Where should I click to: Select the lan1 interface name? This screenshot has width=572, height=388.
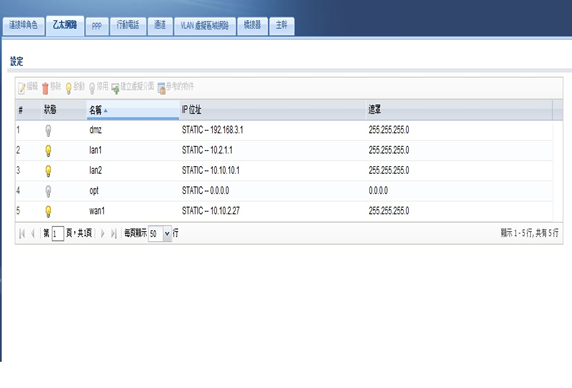[95, 150]
